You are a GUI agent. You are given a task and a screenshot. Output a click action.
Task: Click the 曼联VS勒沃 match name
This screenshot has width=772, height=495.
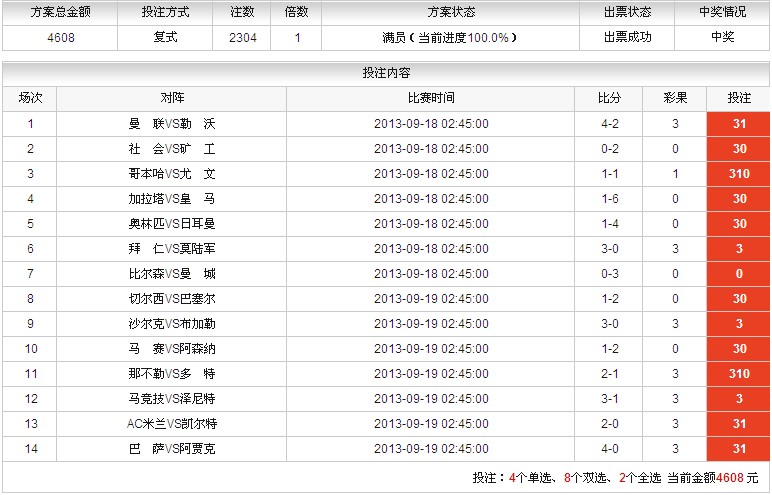point(171,124)
